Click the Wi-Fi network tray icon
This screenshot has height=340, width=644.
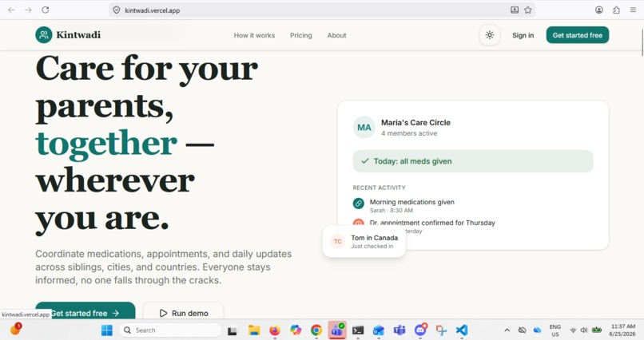(573, 330)
